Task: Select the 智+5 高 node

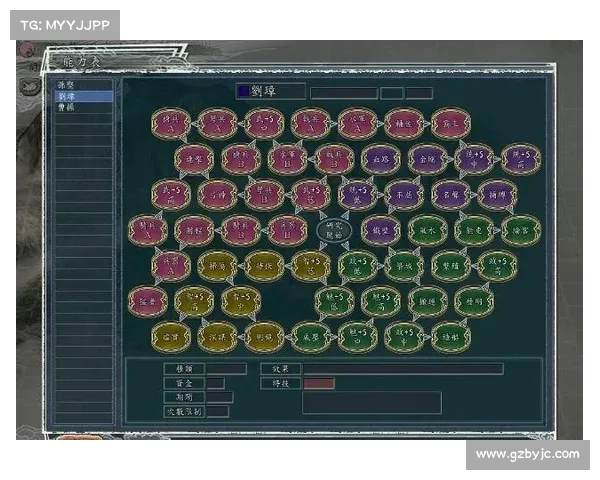Action: (x=194, y=301)
